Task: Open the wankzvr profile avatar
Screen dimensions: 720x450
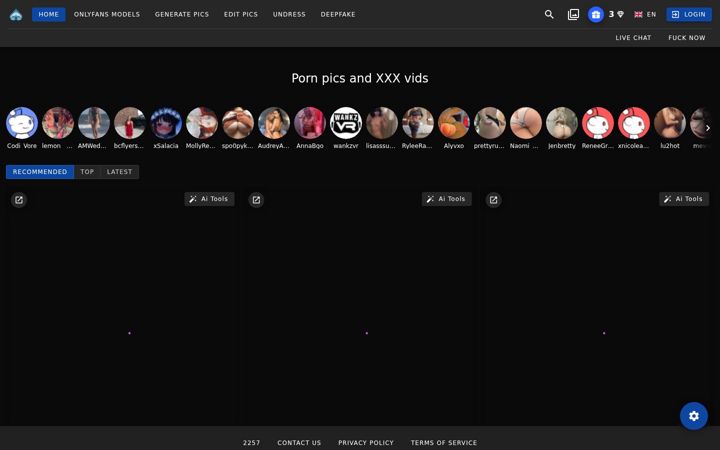Action: point(346,123)
